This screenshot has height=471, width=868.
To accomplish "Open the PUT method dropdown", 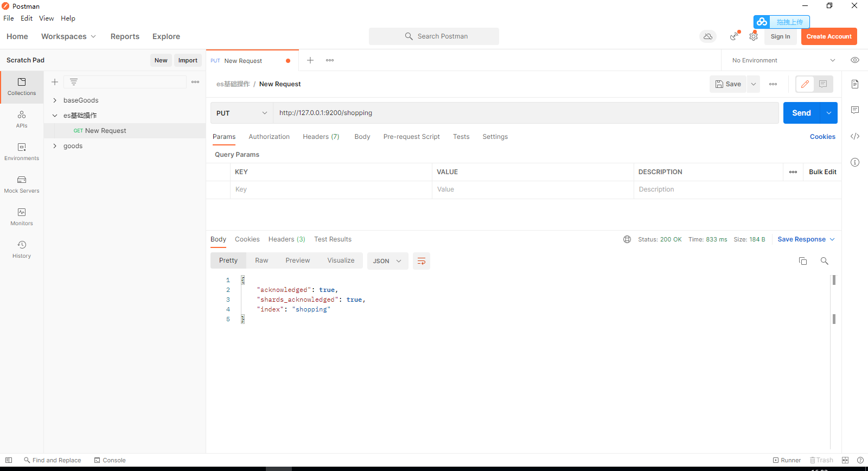I will tap(241, 113).
